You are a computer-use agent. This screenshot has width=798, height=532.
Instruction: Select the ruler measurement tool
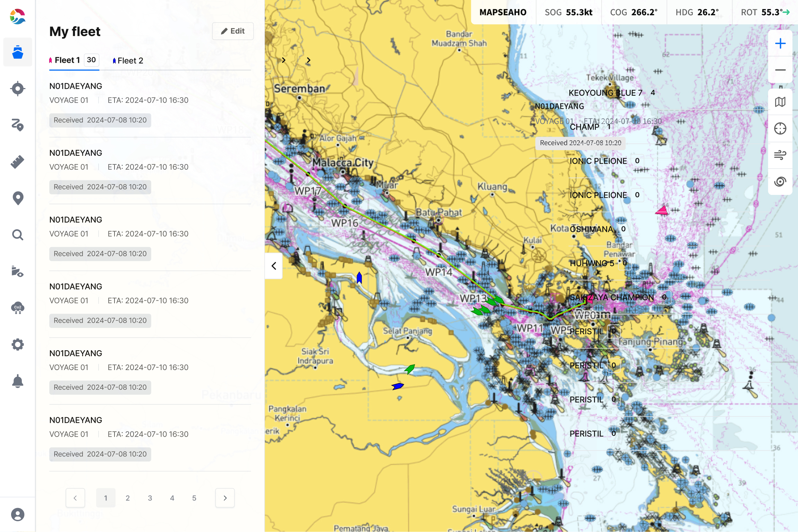tap(18, 162)
